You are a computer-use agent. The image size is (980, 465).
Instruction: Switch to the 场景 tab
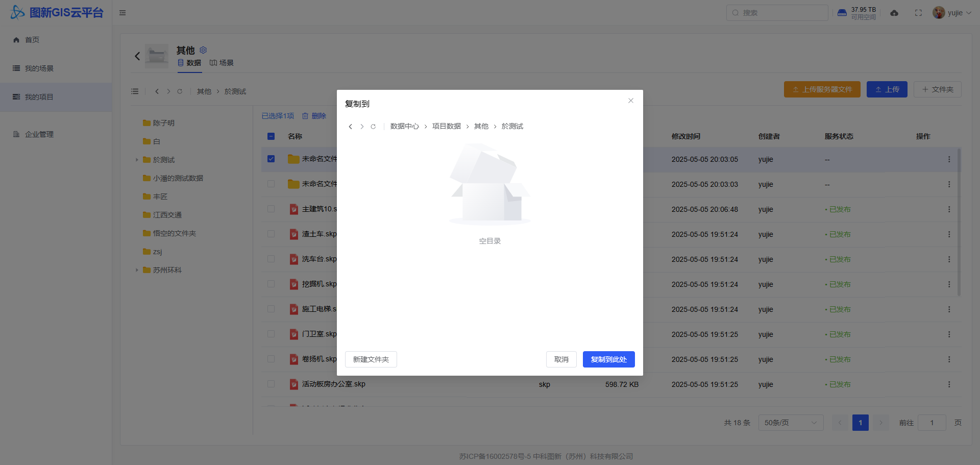coord(222,63)
